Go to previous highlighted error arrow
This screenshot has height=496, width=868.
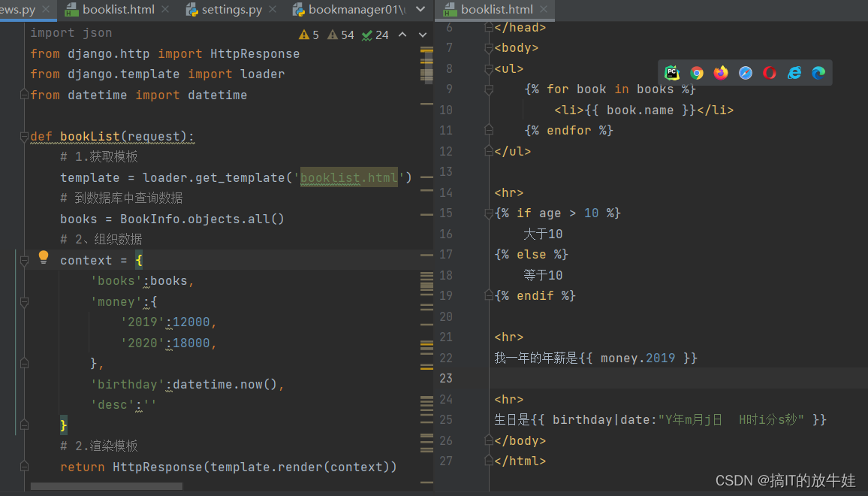(402, 35)
